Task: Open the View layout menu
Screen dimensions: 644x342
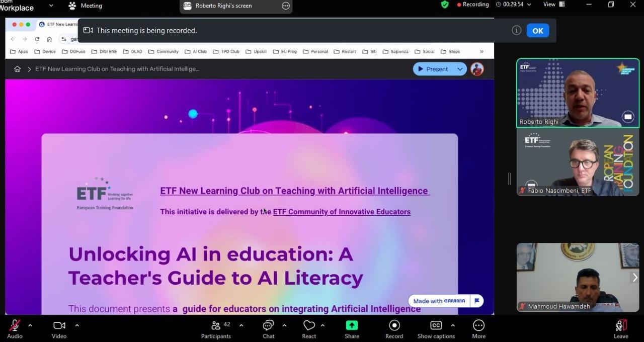Action: coord(554,5)
